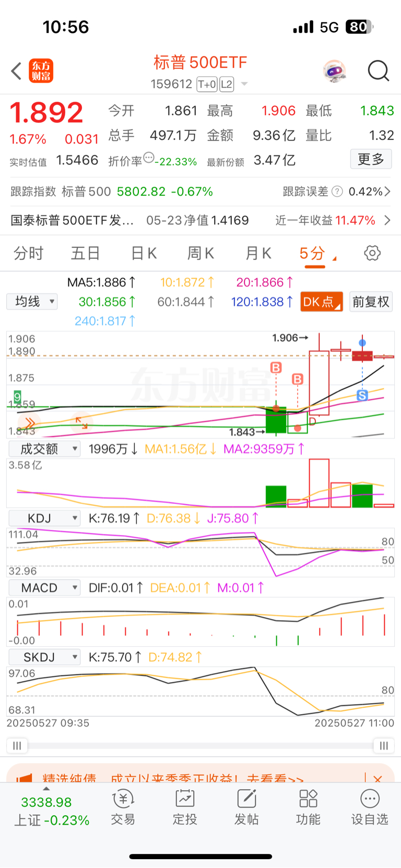Tap the 240:1.817 moving average label
Image resolution: width=401 pixels, height=868 pixels.
[105, 321]
